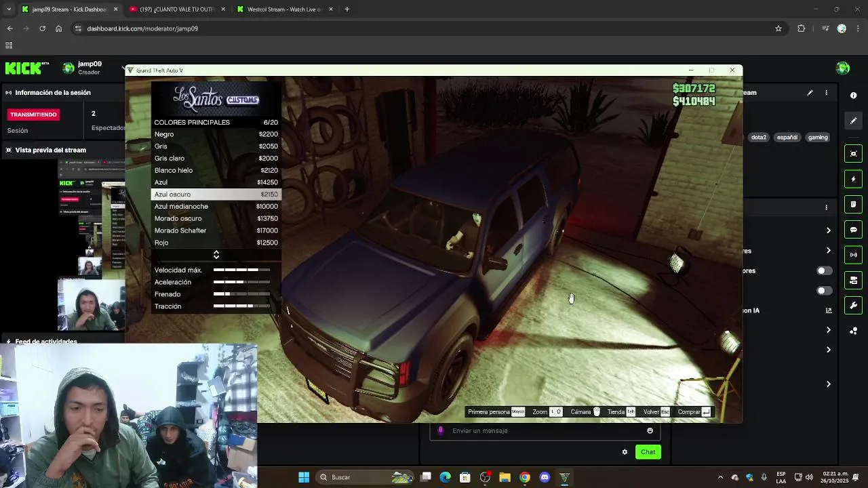Screen dimensions: 868x488
Task: Open Google Chrome from the taskbar
Action: coord(525,477)
